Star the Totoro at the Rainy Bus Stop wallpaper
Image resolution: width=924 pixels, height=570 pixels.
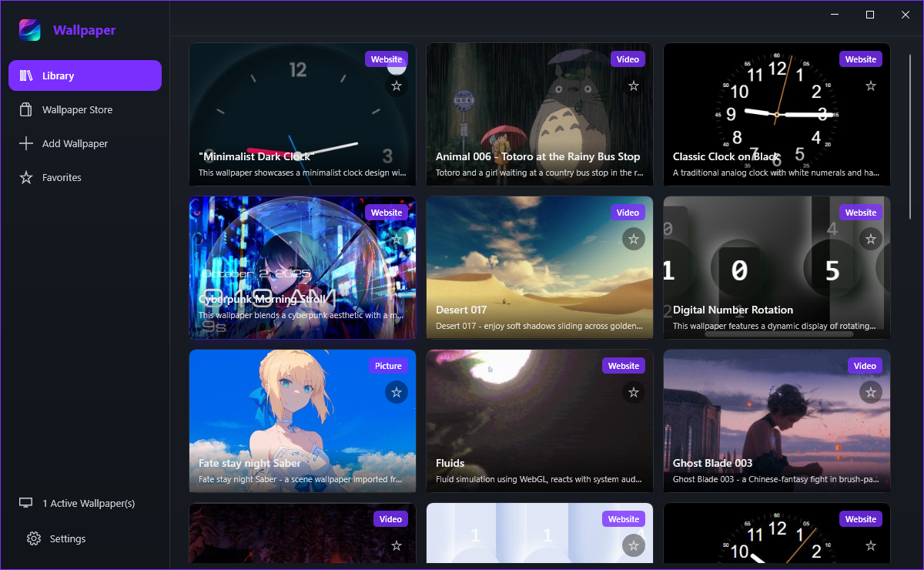(x=634, y=85)
